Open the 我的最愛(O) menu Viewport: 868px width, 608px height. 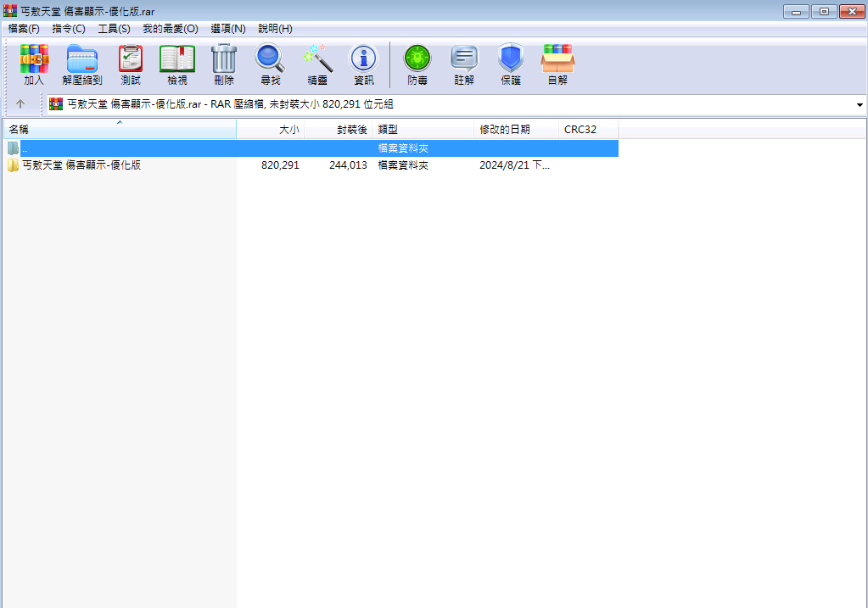tap(171, 28)
